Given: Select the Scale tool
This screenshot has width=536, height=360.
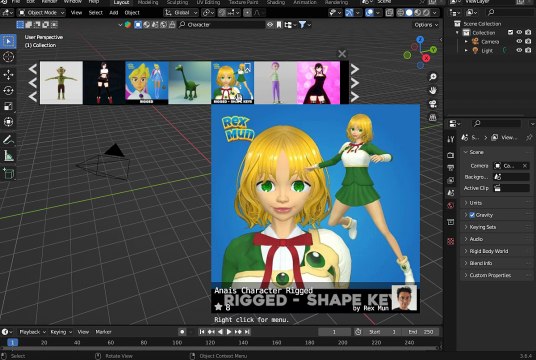Looking at the screenshot, I should coord(8,106).
